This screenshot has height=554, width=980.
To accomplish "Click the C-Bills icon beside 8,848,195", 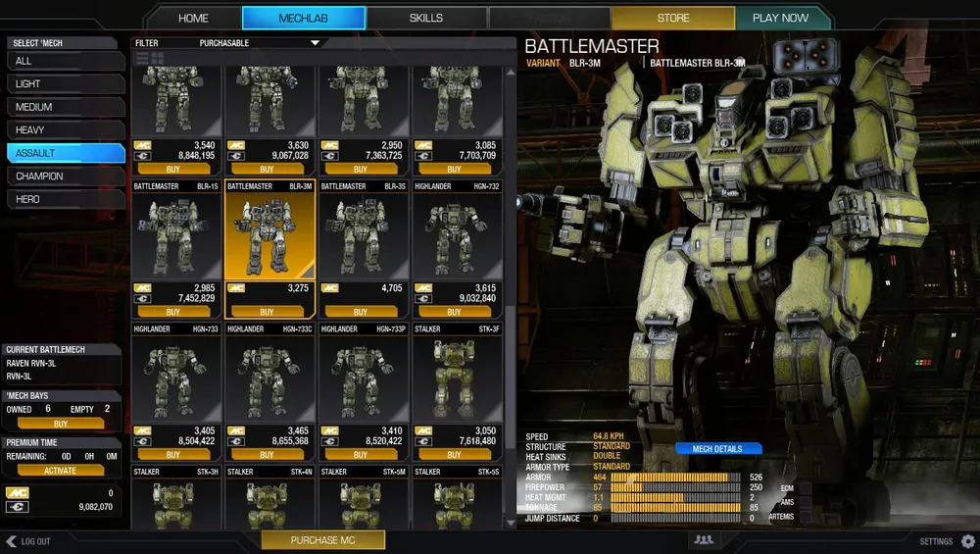I will coord(142,156).
